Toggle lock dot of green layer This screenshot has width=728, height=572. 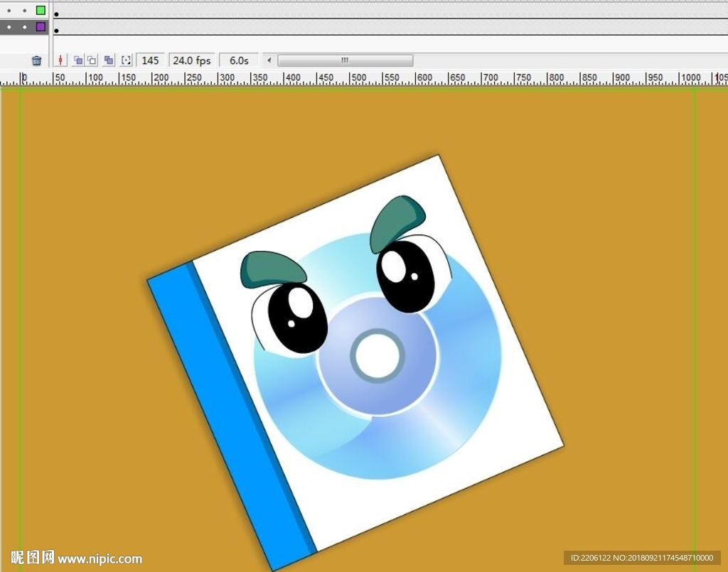pyautogui.click(x=24, y=10)
